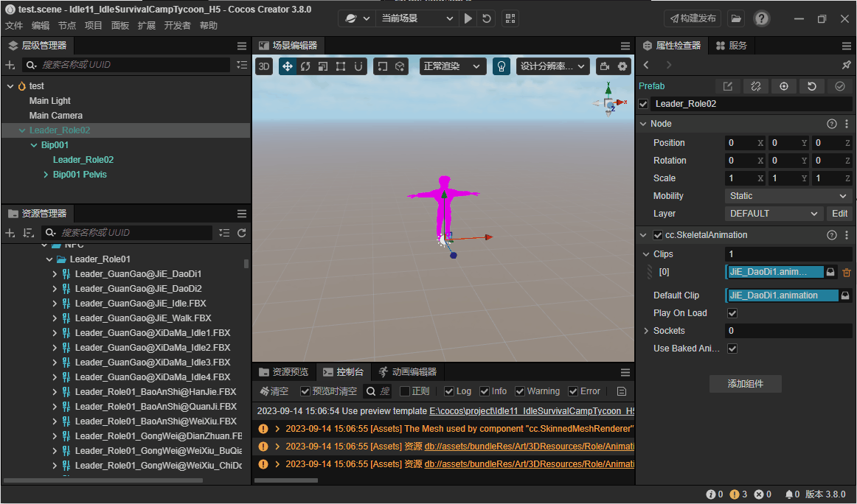Open the 文件 menu
This screenshot has height=504, width=857.
[x=14, y=26]
